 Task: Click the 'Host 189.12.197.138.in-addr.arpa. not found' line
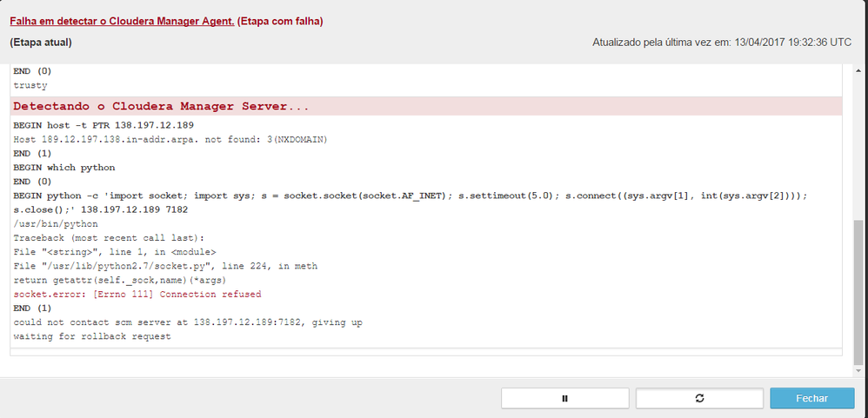(x=170, y=139)
